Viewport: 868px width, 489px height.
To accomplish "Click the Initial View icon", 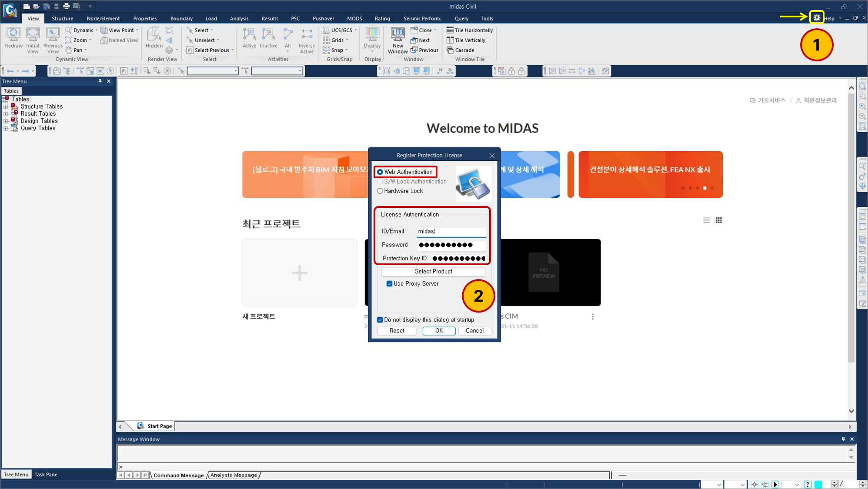I will point(33,40).
